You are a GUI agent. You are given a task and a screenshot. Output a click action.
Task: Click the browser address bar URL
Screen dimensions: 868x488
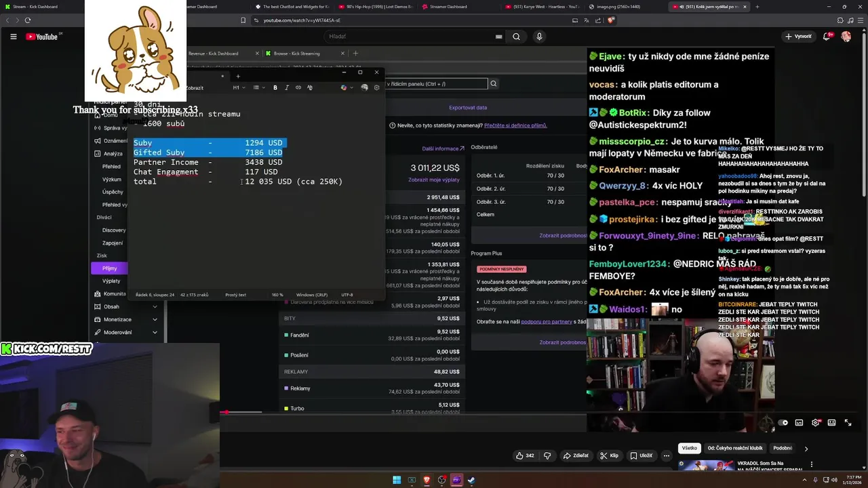coord(304,20)
